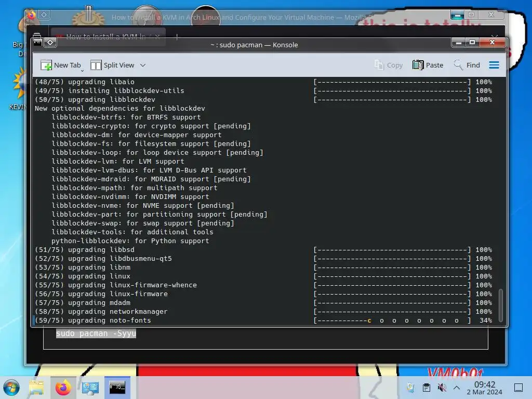Image resolution: width=532 pixels, height=399 pixels.
Task: Click the Start menu orb
Action: coord(11,388)
